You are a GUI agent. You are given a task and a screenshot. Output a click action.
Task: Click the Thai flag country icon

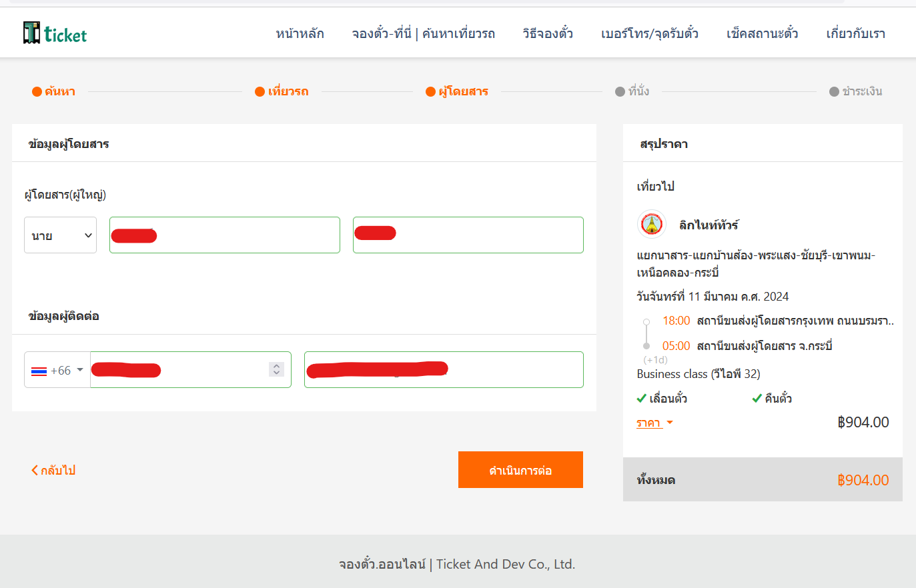[x=39, y=371]
